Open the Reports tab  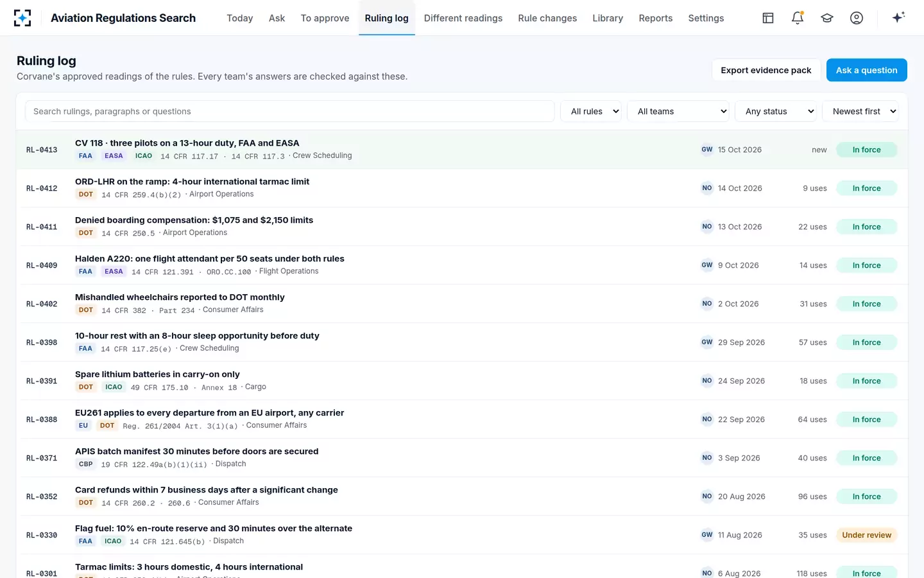click(656, 18)
